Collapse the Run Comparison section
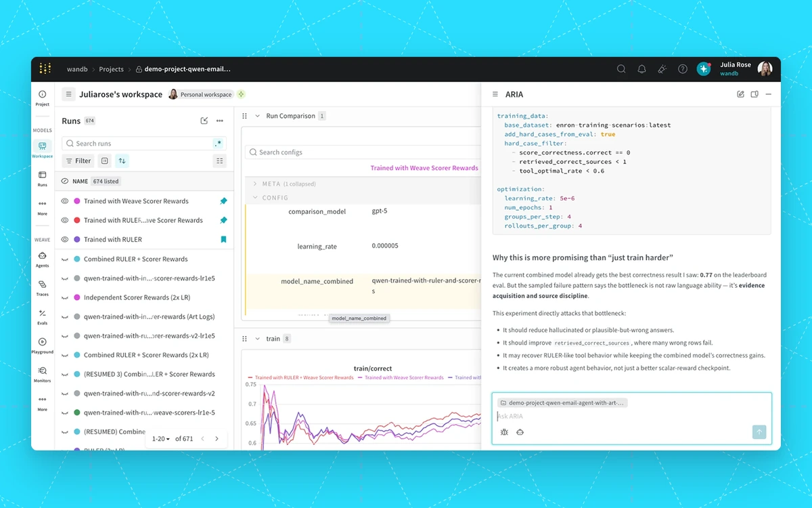 257,116
